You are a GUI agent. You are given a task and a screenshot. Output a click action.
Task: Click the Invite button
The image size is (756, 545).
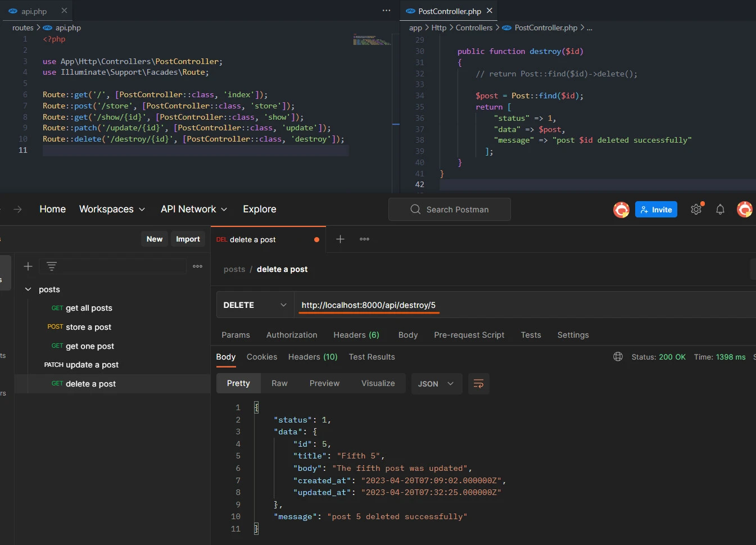click(656, 210)
